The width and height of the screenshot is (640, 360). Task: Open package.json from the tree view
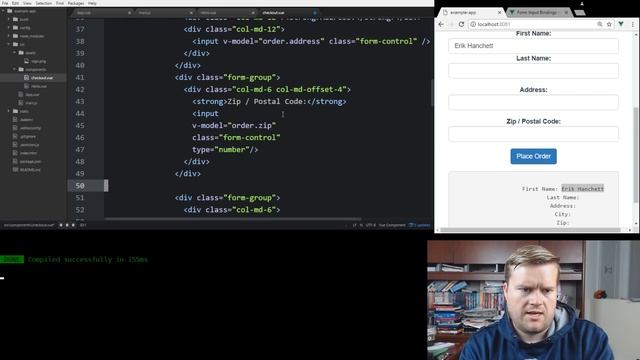click(x=30, y=161)
